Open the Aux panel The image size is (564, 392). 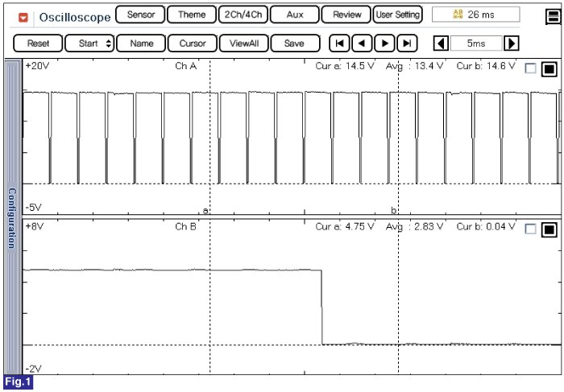294,14
